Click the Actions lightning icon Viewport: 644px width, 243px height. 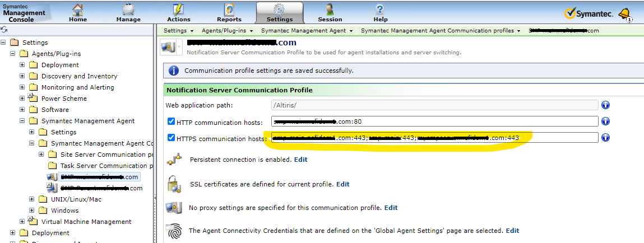(179, 10)
